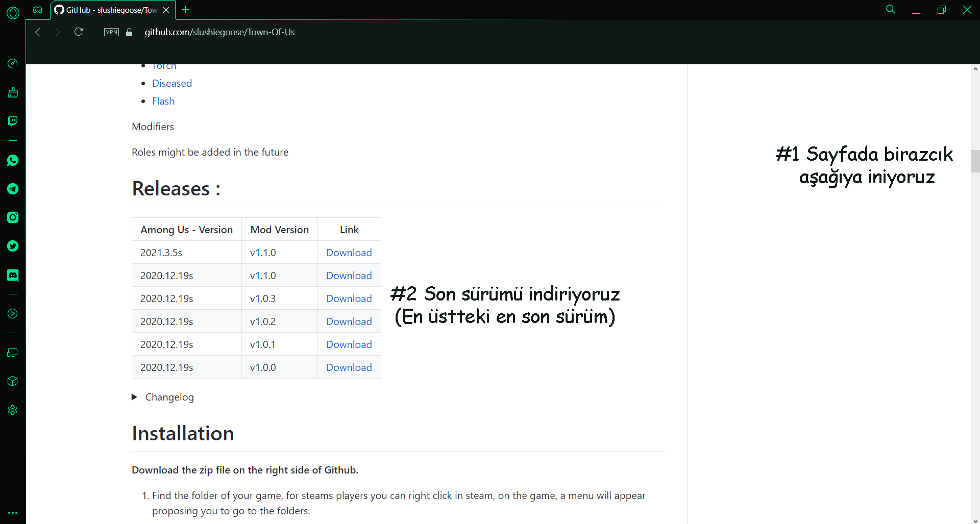Open WhatsApp in the sidebar
Screen dimensions: 980x524
pyautogui.click(x=13, y=160)
